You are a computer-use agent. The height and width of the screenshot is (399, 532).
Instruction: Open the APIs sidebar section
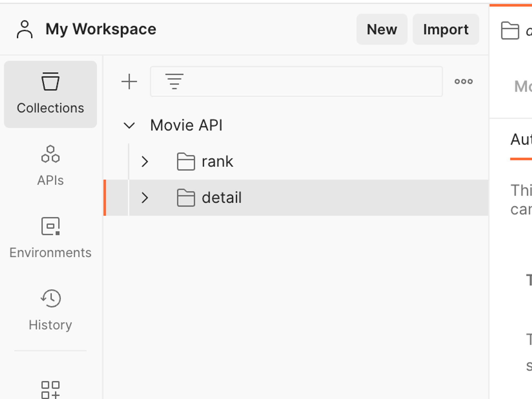click(50, 165)
